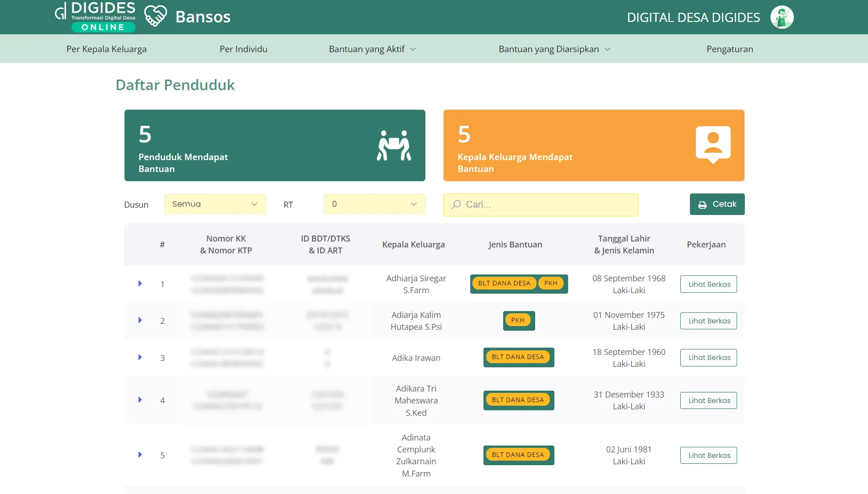
Task: Click the DIGIDES Online logo
Action: coord(96,17)
